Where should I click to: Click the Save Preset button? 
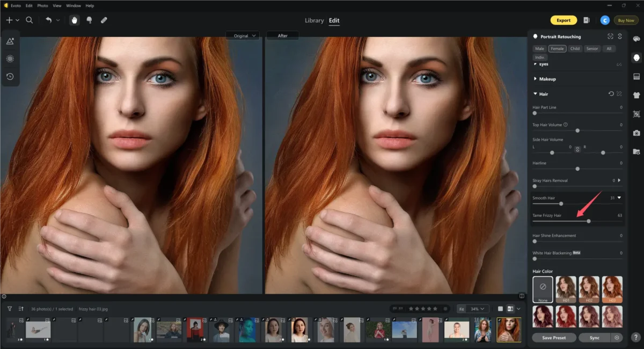[554, 338]
